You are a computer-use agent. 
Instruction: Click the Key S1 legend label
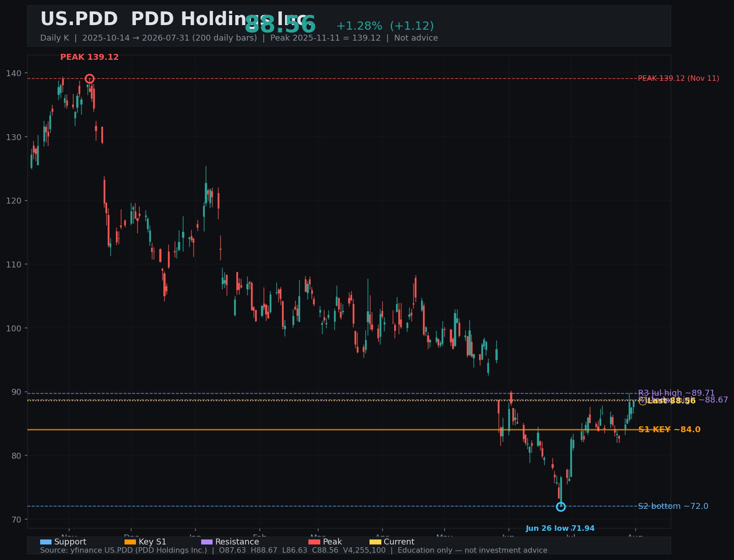(x=152, y=542)
